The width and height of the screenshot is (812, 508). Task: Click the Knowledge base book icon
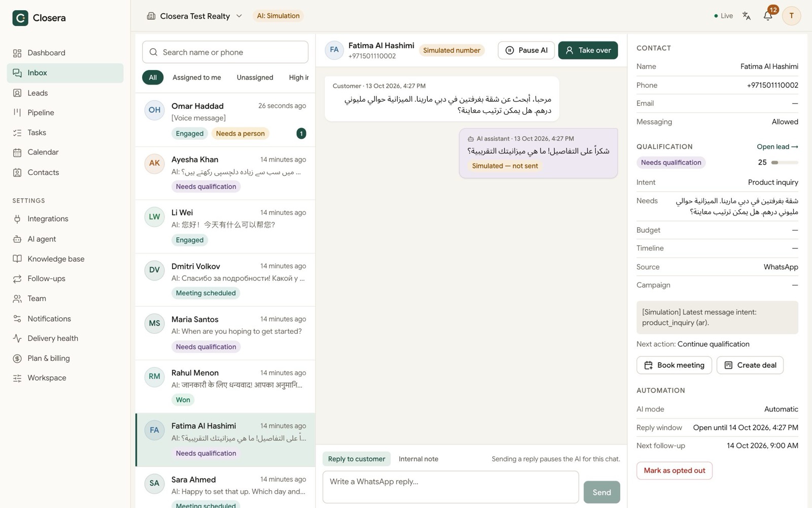click(17, 259)
